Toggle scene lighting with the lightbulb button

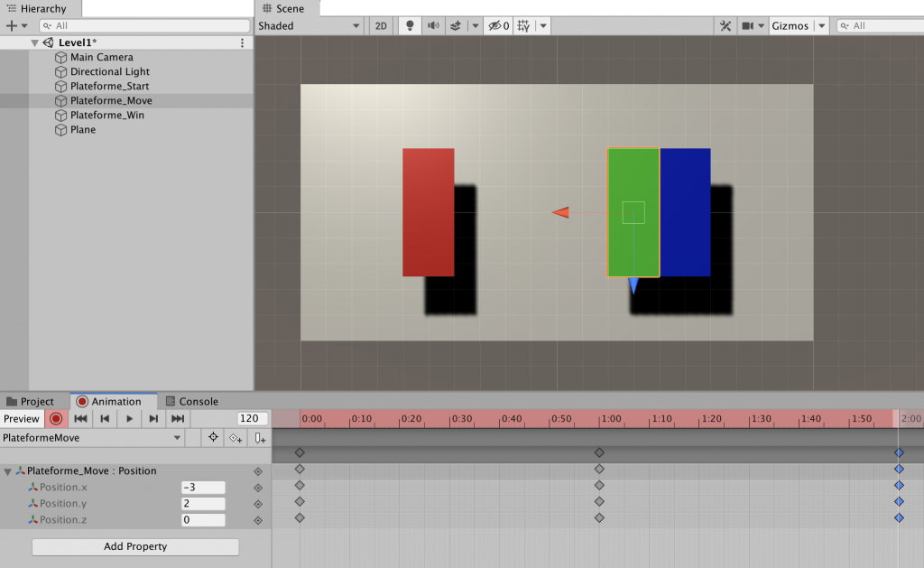tap(410, 26)
